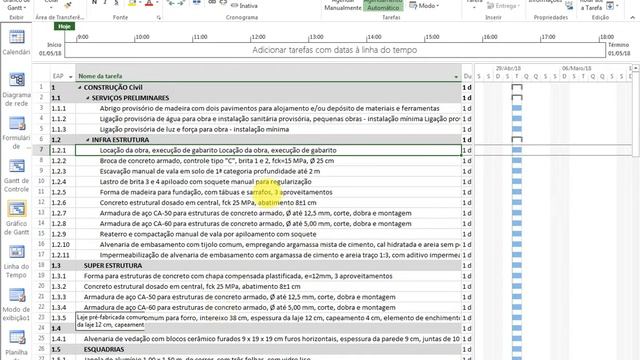The width and height of the screenshot is (640, 360).
Task: Click the Informações details icon
Action: 569,6
